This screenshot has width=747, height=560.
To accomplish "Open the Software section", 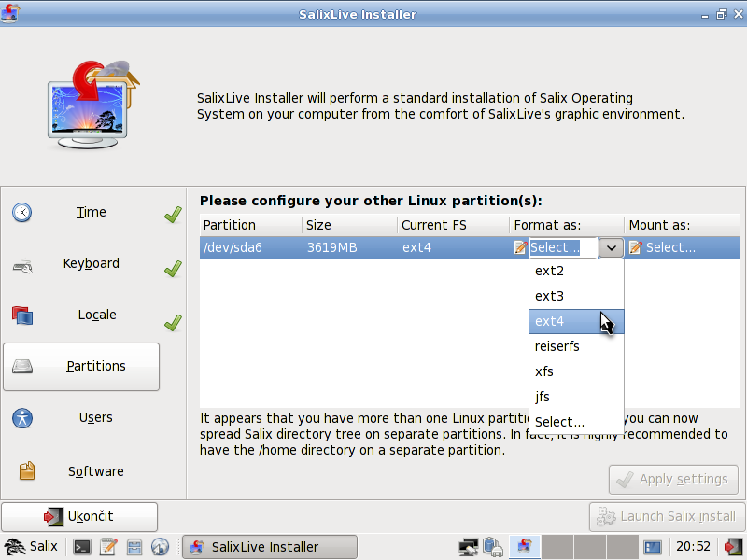I will [x=95, y=472].
